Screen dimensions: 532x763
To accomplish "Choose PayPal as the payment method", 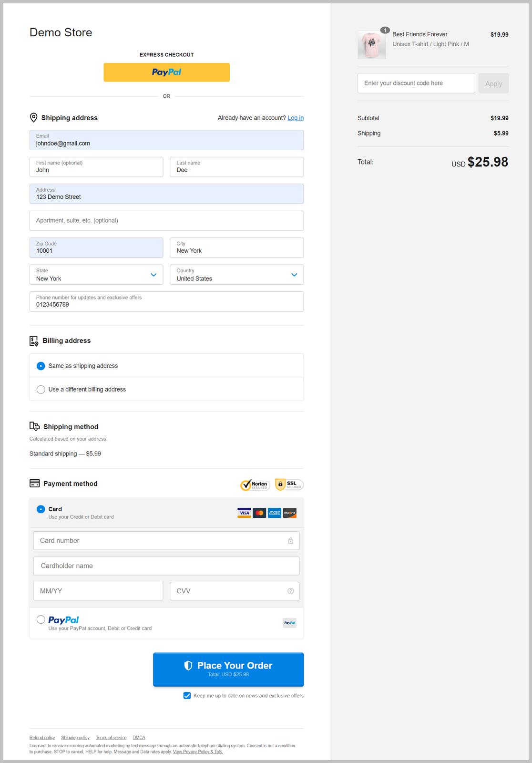I will point(41,619).
